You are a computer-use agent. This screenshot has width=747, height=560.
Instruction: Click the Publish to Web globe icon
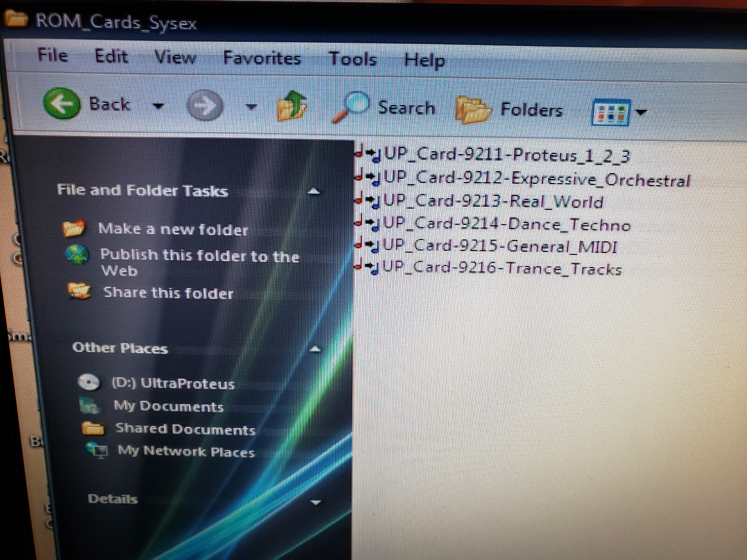[78, 255]
